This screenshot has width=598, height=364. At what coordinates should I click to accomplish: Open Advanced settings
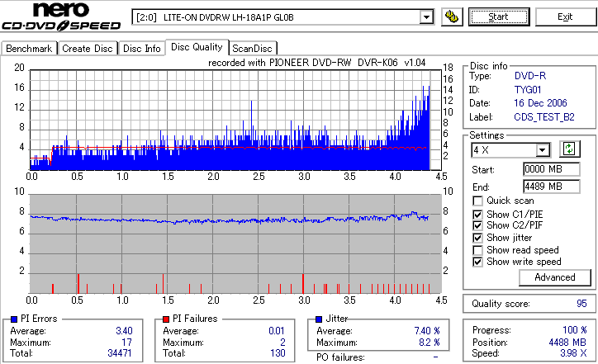pyautogui.click(x=555, y=277)
